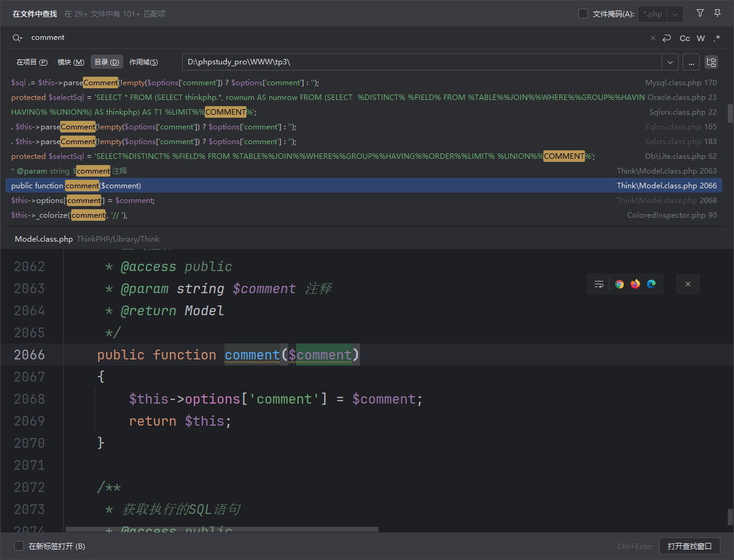Open the search history magnifier dropdown

pyautogui.click(x=17, y=38)
